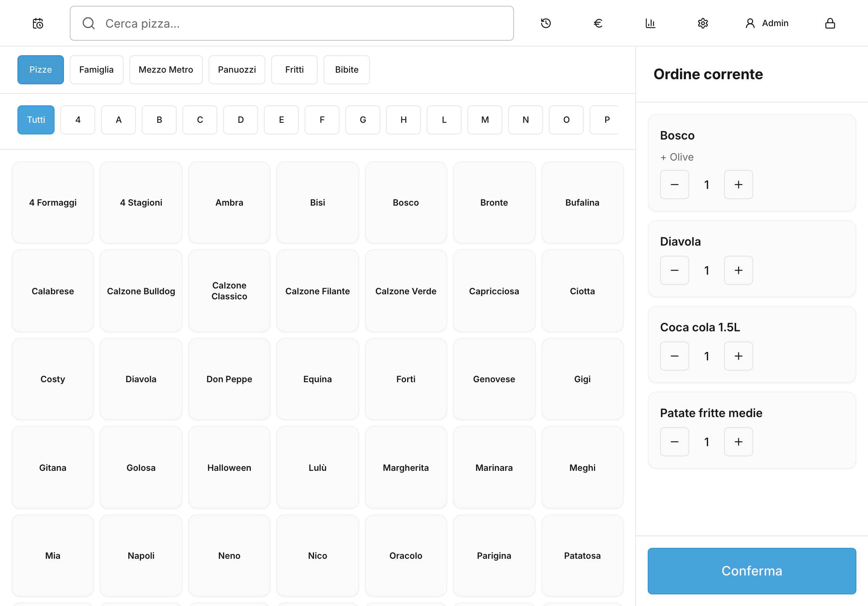Open the euro payments icon

[598, 23]
